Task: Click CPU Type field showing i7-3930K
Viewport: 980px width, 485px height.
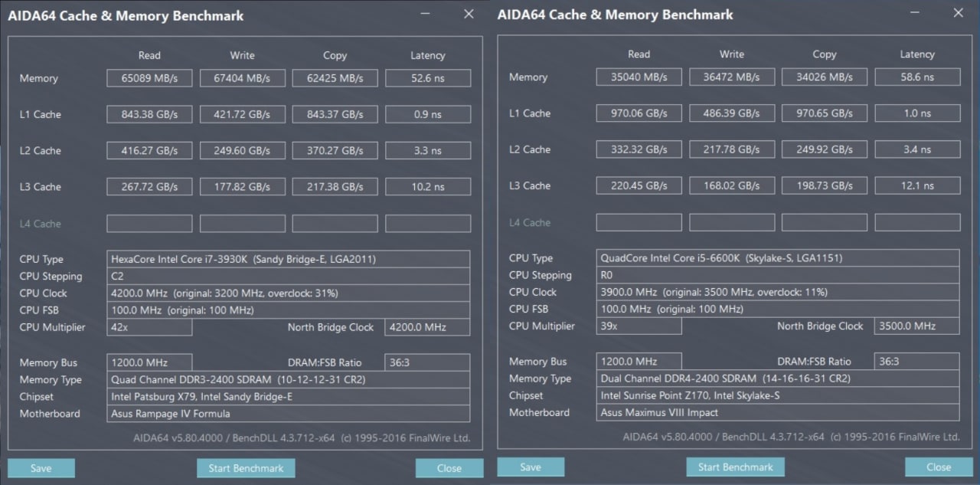Action: coord(289,259)
